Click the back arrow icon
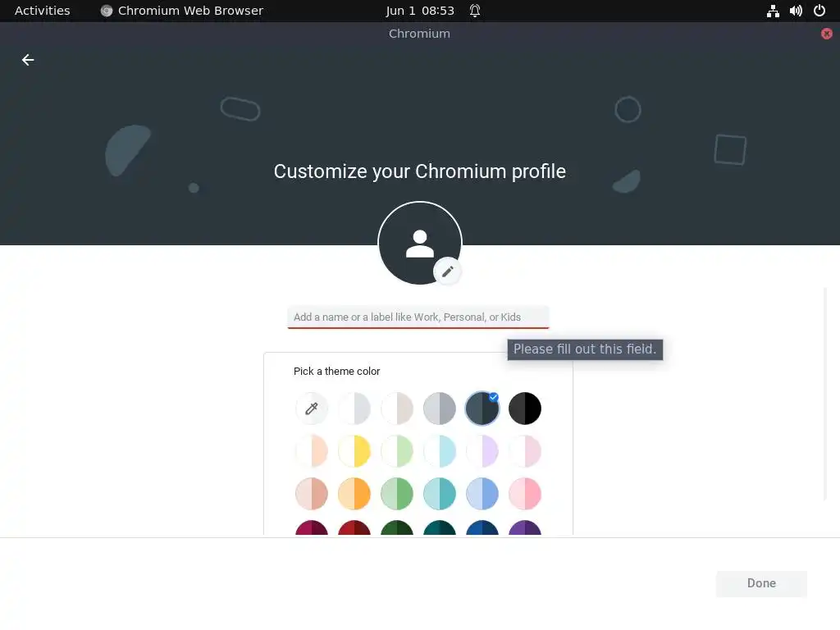Screen dimensions: 840x630 pyautogui.click(x=28, y=60)
